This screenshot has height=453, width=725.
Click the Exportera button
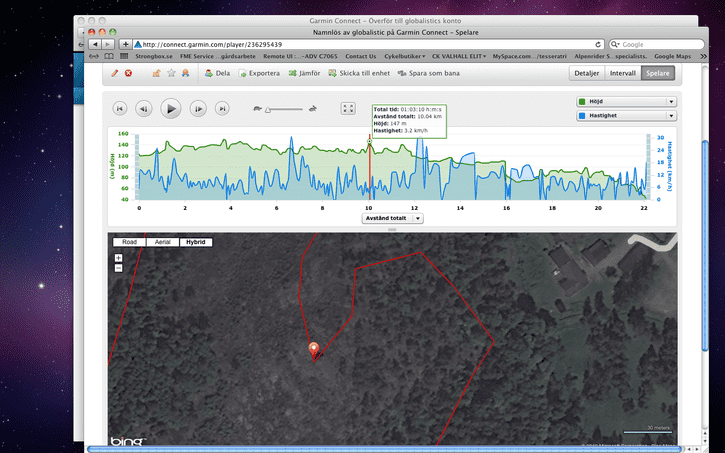point(259,73)
